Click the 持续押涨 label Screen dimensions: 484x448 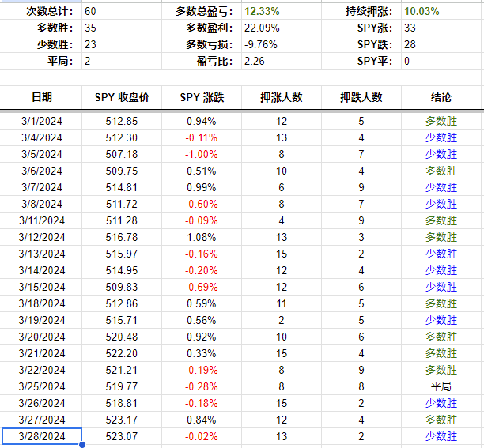369,11
